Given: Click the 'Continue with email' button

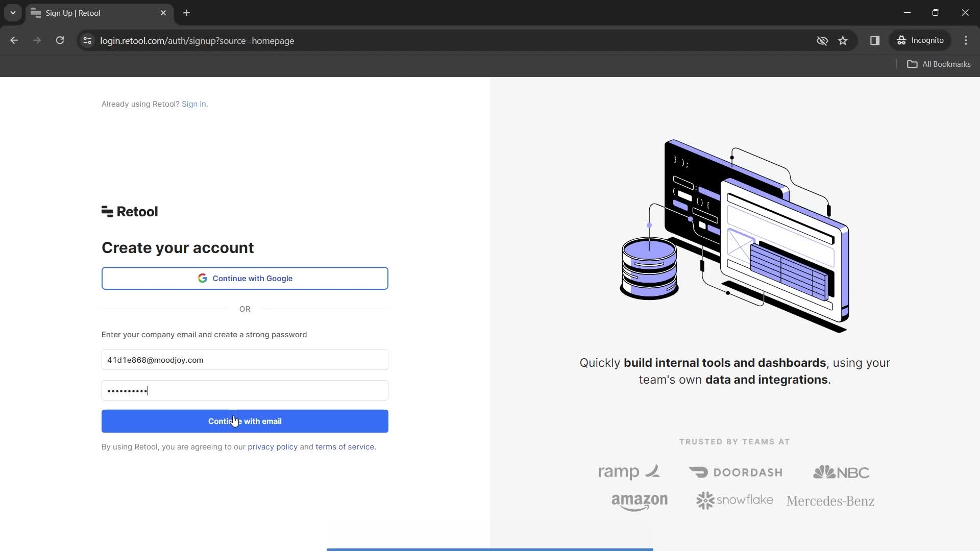Looking at the screenshot, I should click(245, 420).
